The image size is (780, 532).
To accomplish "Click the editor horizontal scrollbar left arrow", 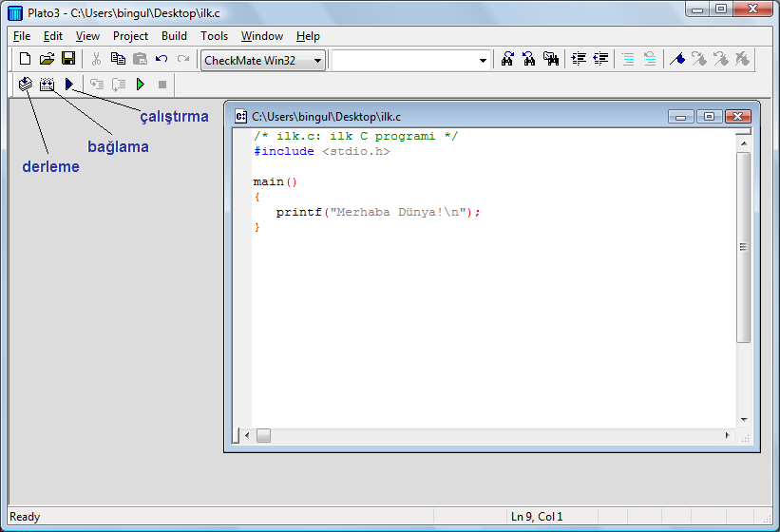I will coord(247,435).
